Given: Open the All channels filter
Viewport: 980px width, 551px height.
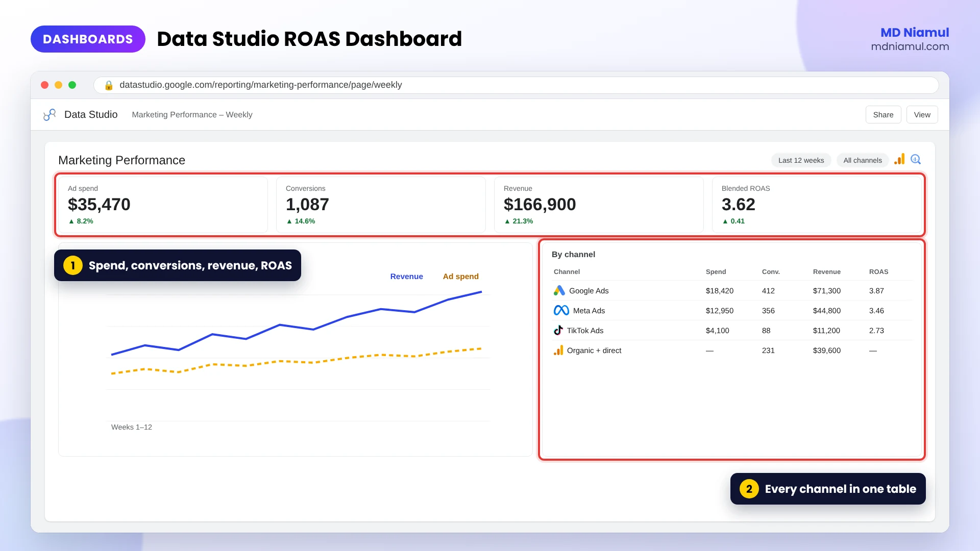Looking at the screenshot, I should click(x=863, y=160).
